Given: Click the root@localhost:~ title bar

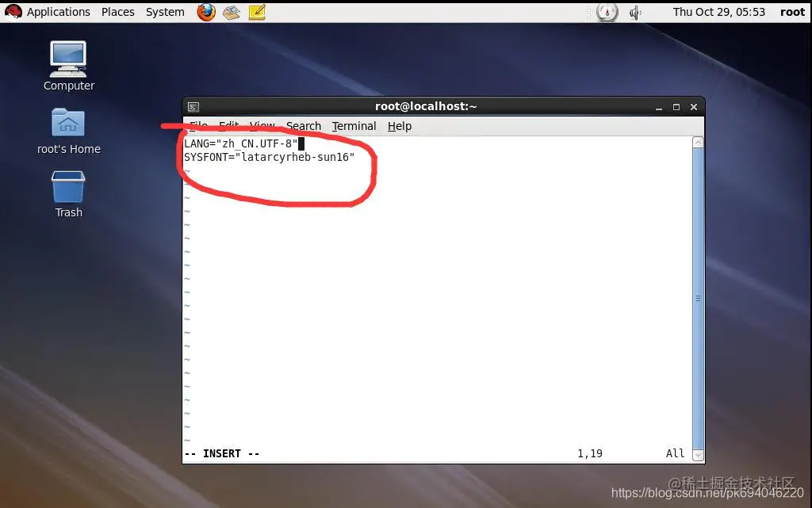Looking at the screenshot, I should point(426,106).
